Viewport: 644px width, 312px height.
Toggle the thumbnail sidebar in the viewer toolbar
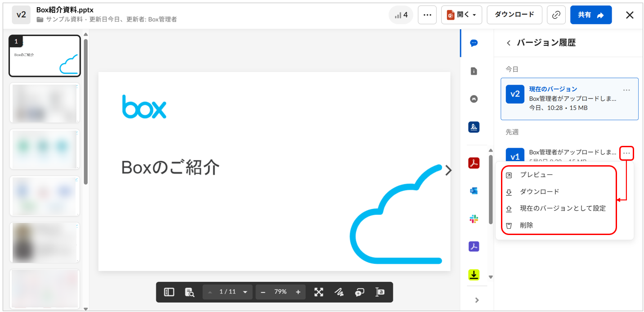[x=169, y=292]
